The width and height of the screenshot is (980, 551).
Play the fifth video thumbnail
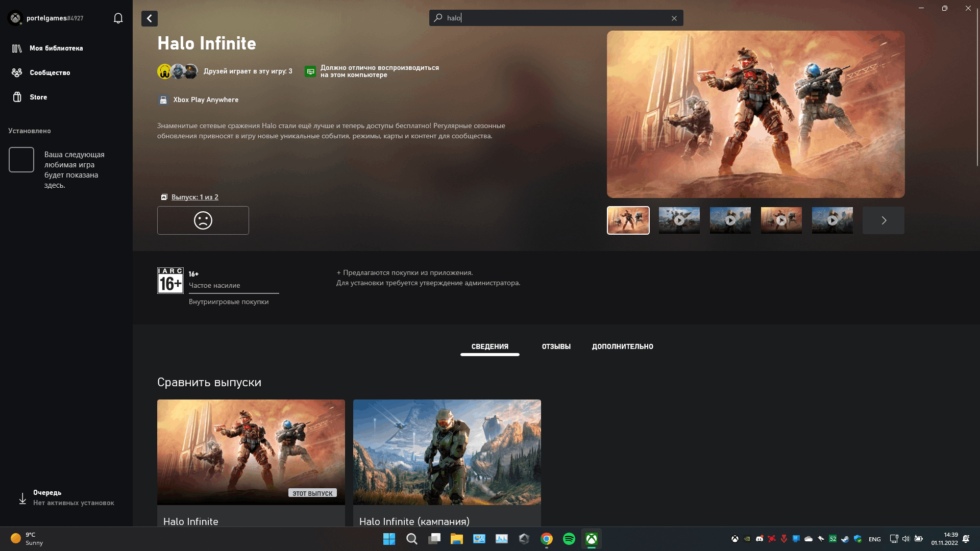[x=832, y=220]
